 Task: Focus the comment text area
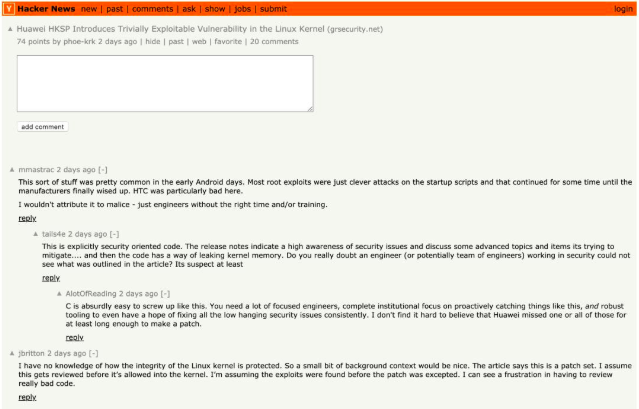click(165, 83)
